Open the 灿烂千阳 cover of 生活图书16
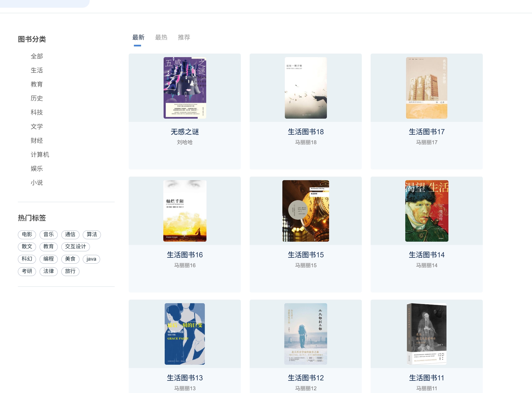This screenshot has width=532, height=393. 185,211
